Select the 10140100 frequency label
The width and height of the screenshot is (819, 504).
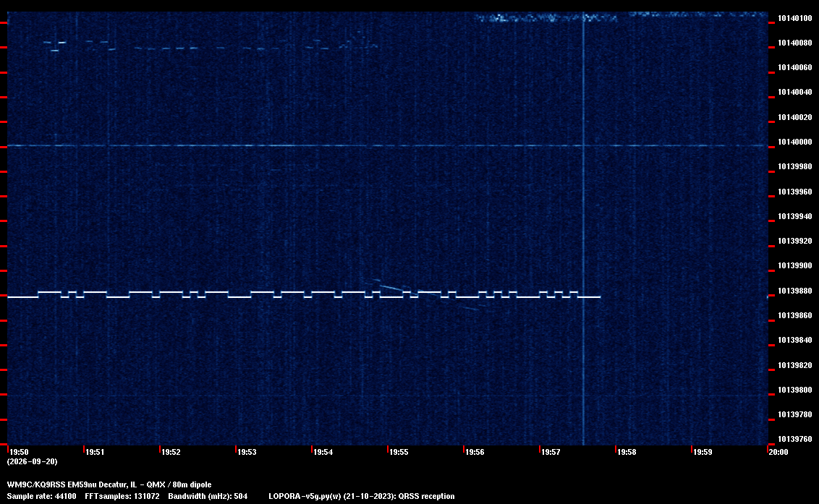(795, 18)
